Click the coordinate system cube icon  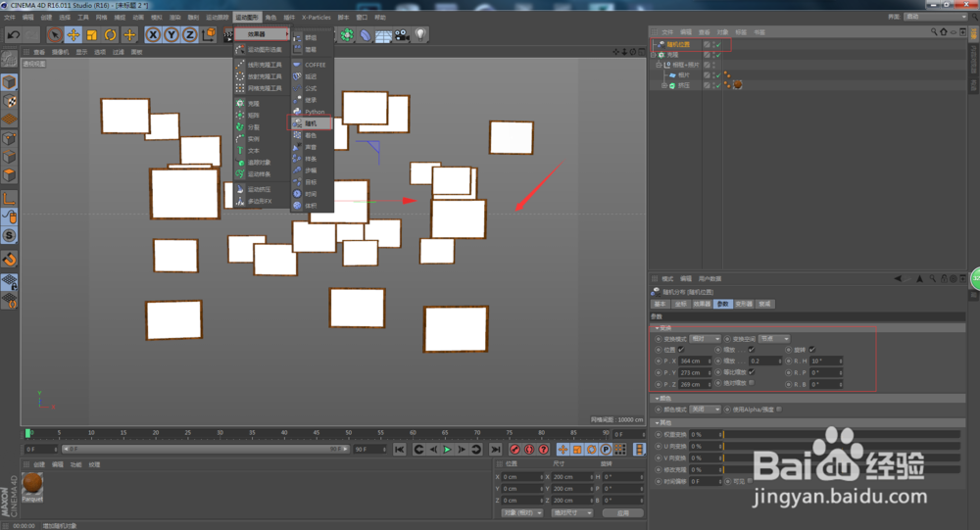(209, 35)
